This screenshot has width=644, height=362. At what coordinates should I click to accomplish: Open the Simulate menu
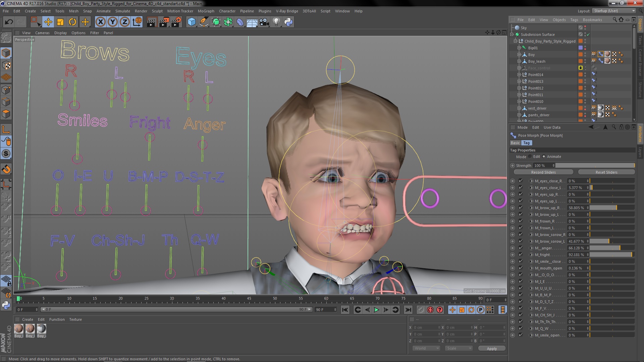tap(122, 11)
